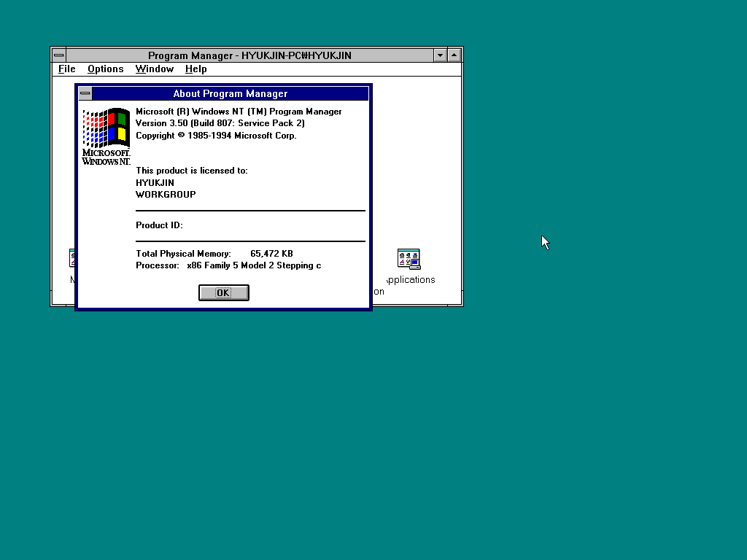The height and width of the screenshot is (560, 747).
Task: Click the Microsoft Windows NT logo
Action: pos(107,136)
